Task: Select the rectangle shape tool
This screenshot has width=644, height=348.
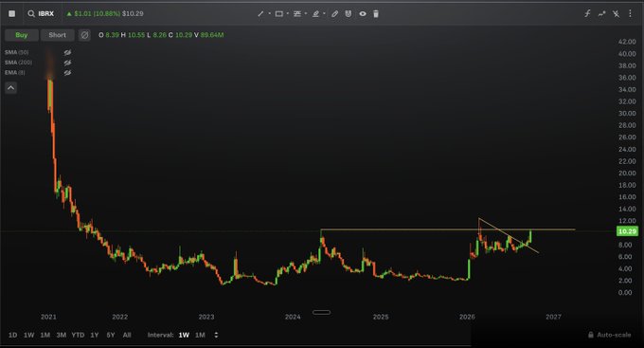Action: coord(278,13)
